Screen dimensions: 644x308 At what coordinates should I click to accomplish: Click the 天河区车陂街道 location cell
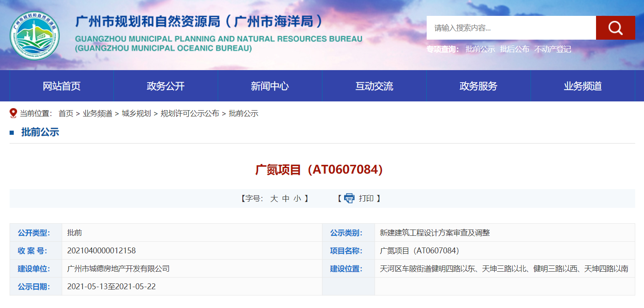[x=504, y=269]
